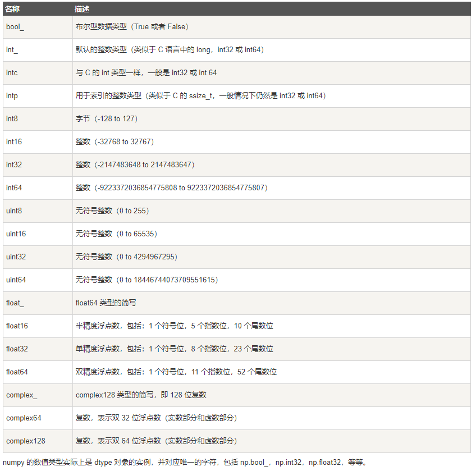Select the float64 name cell
The width and height of the screenshot is (476, 471).
tap(38, 372)
